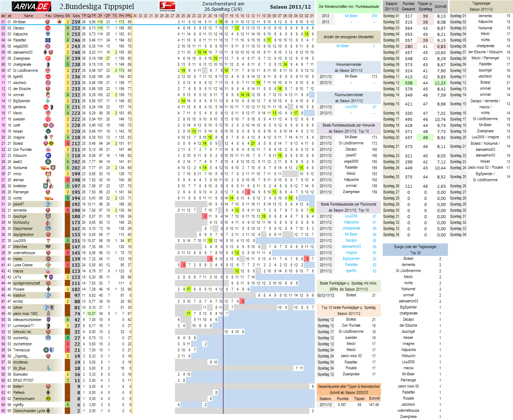This screenshot has height=420, width=513.
Task: Click the red SW cell in alemao's row
Action: (x=68, y=180)
